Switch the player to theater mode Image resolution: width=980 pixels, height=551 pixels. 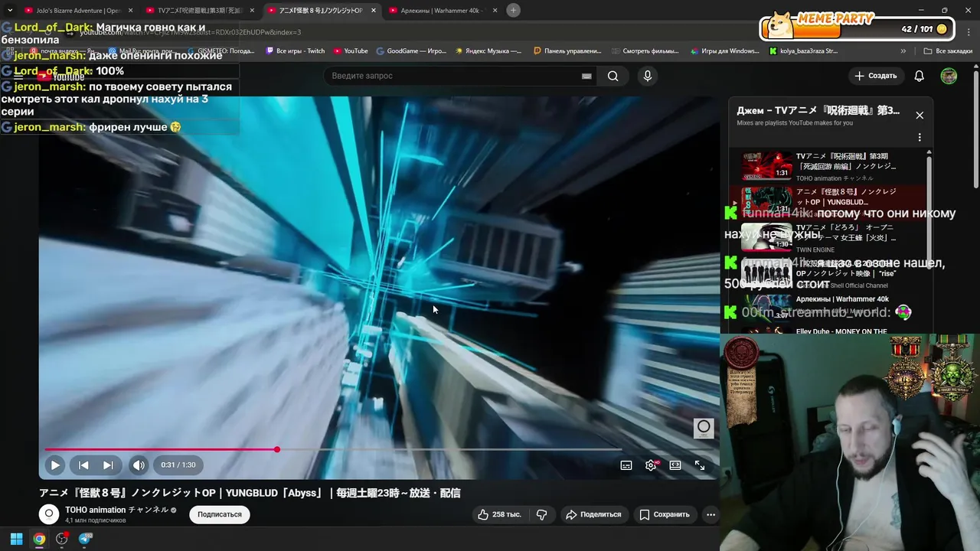(675, 465)
